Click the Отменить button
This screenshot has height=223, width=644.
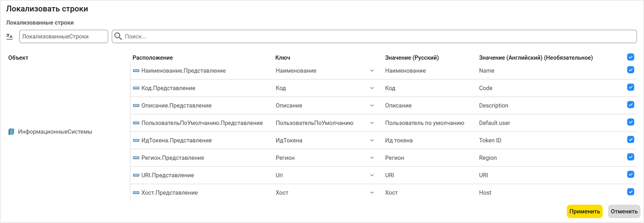[624, 211]
